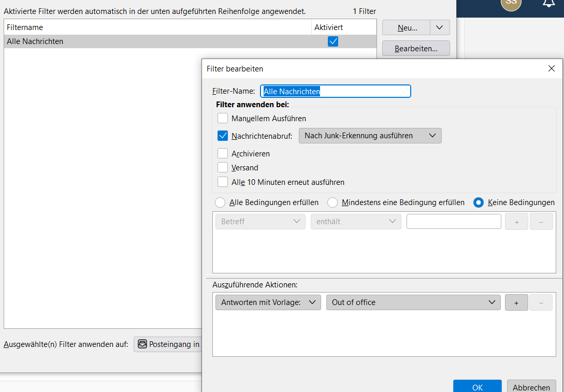The width and height of the screenshot is (564, 392).
Task: Click the condition value text field
Action: (454, 221)
